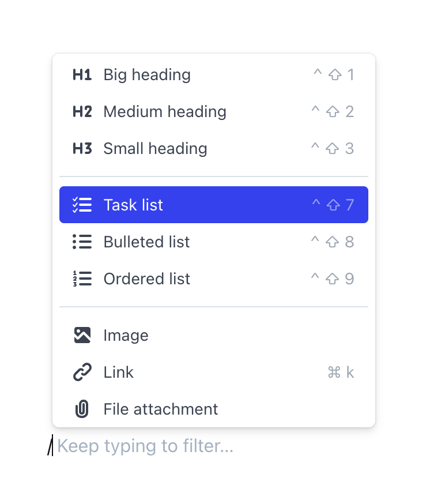Select the highlighted Task list option

[133, 205]
